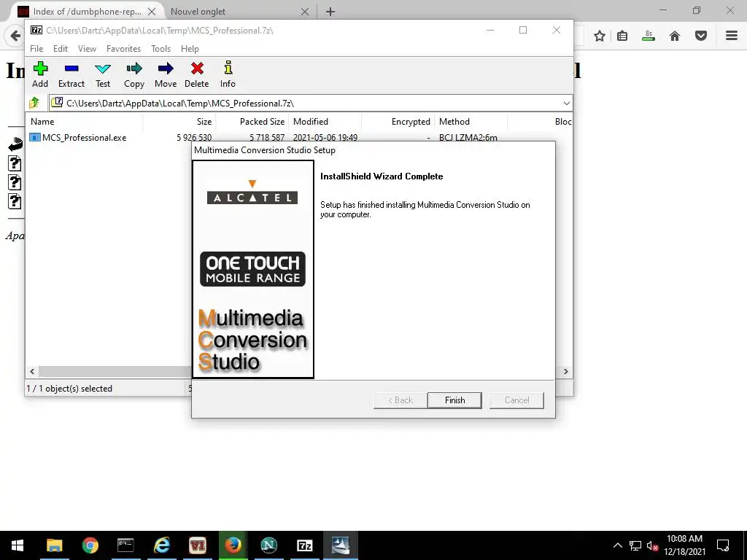The width and height of the screenshot is (747, 560).
Task: Show hidden tray icons chevron
Action: click(617, 545)
